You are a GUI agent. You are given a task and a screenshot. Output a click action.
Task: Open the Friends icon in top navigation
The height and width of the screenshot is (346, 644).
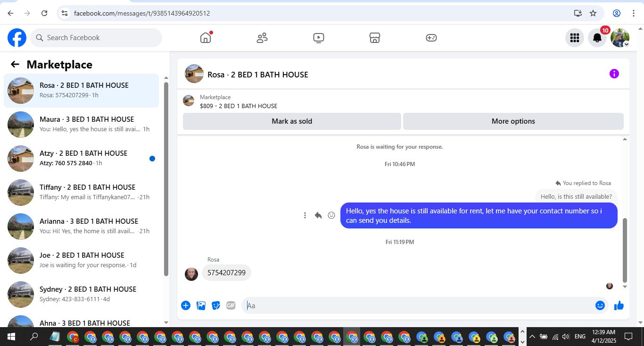point(262,38)
